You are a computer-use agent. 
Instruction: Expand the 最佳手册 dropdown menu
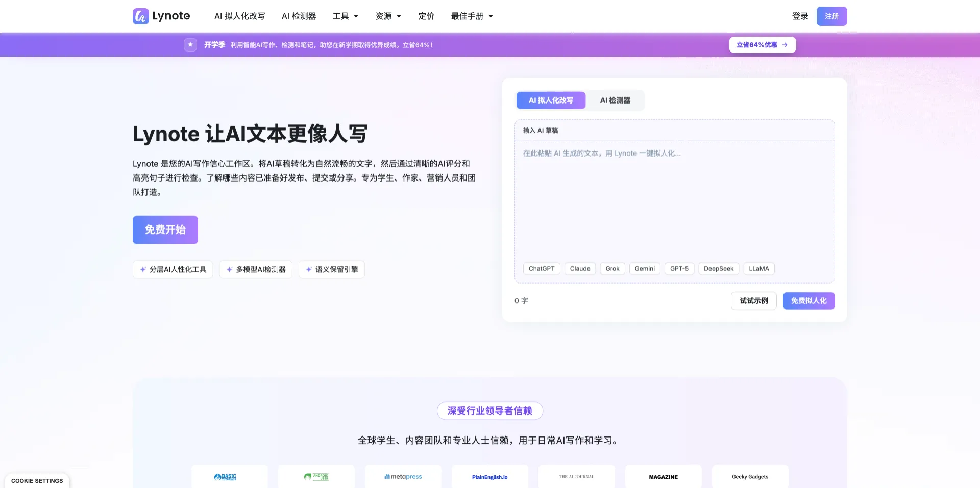tap(472, 16)
